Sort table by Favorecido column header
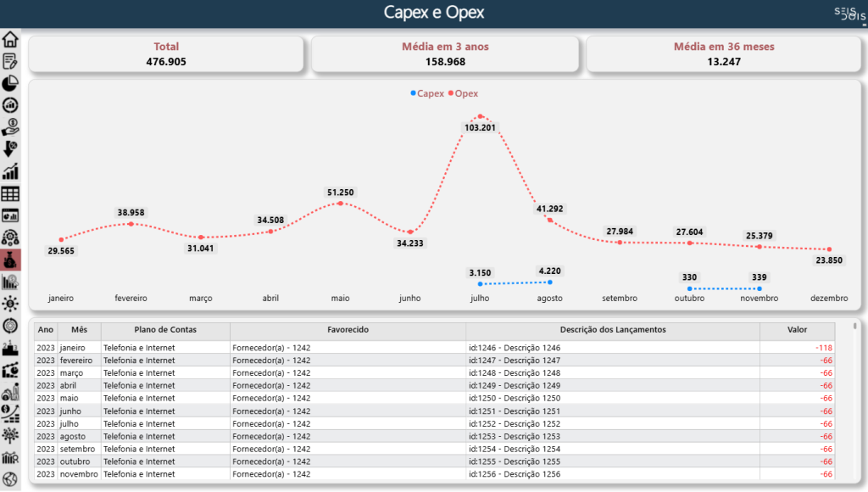 tap(348, 330)
